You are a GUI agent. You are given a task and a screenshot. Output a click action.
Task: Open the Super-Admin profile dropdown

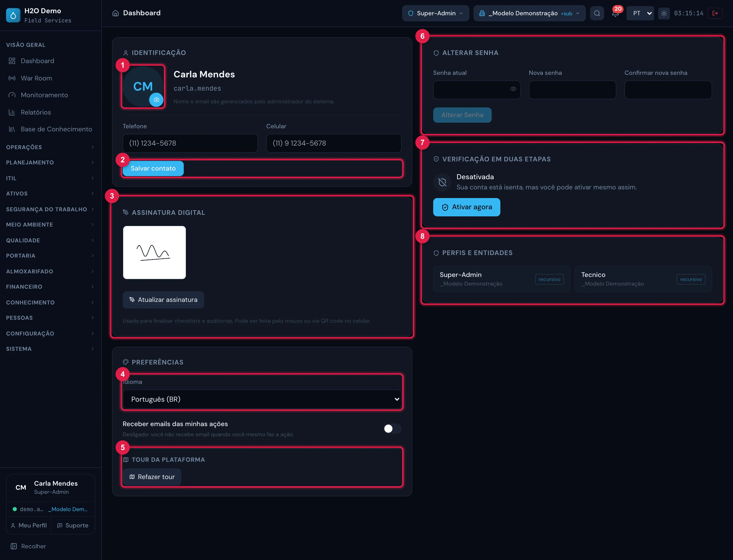pos(435,13)
